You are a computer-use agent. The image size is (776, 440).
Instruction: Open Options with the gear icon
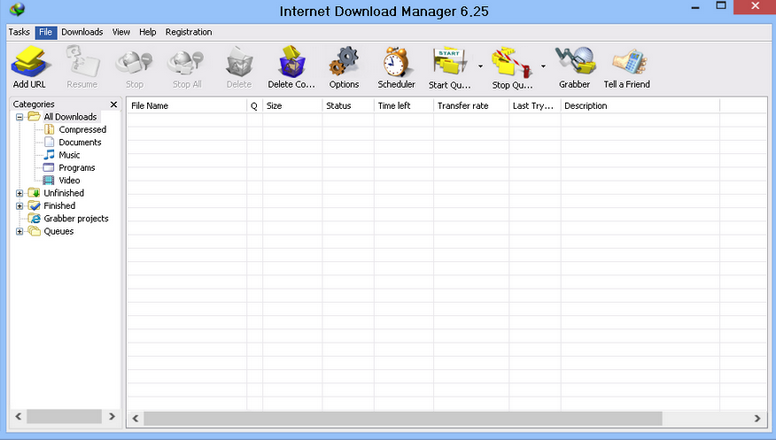[x=344, y=62]
